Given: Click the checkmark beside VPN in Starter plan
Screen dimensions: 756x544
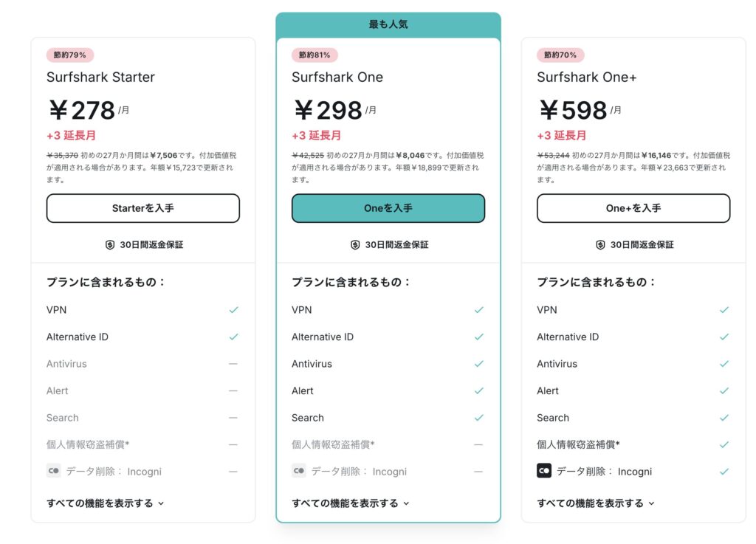Looking at the screenshot, I should tap(235, 310).
